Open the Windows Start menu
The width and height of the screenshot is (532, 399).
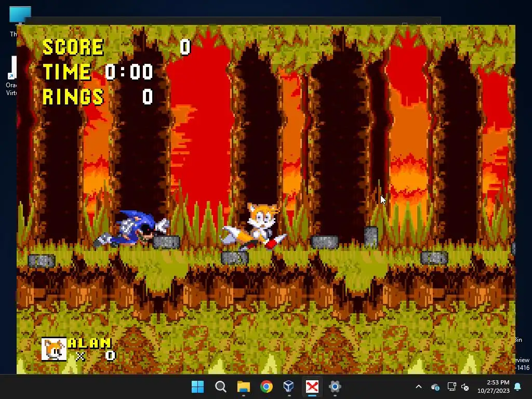click(x=198, y=387)
